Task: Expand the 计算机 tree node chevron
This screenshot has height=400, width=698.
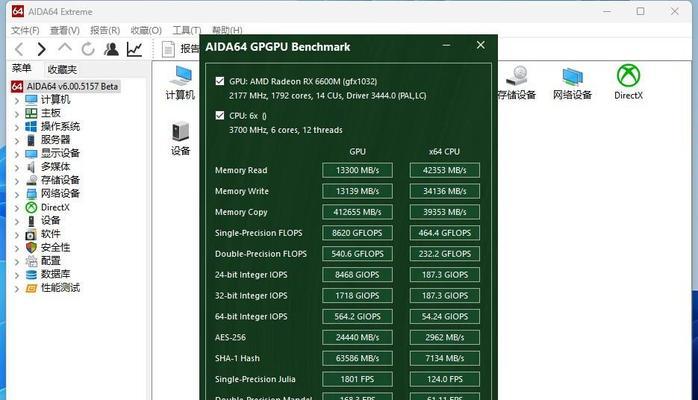Action: point(17,101)
